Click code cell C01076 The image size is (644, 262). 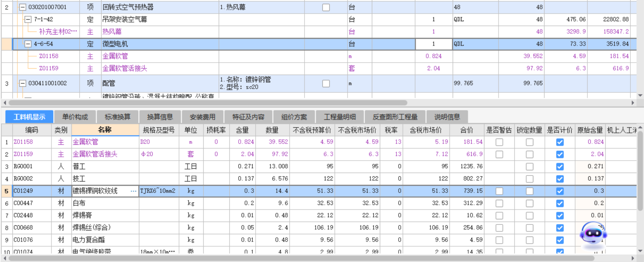[32, 240]
